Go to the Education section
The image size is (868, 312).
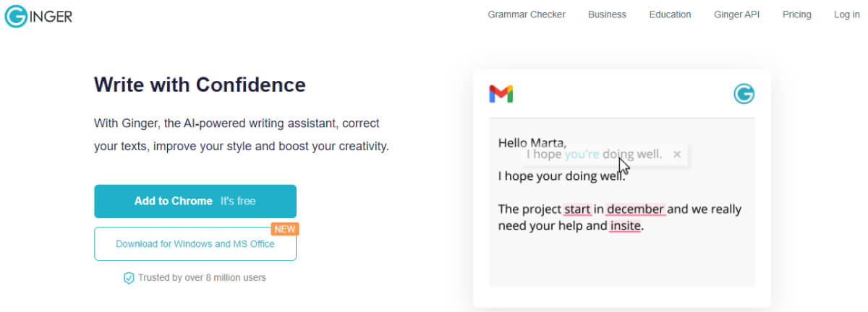[x=670, y=14]
